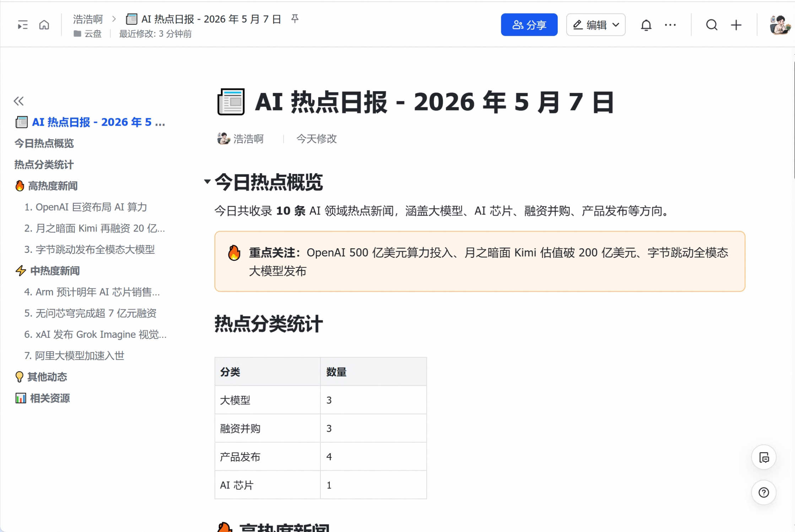Screen dimensions: 795x532
Task: Go to outline item 无问芯穹完成超 7 亿元融资
Action: pos(90,313)
